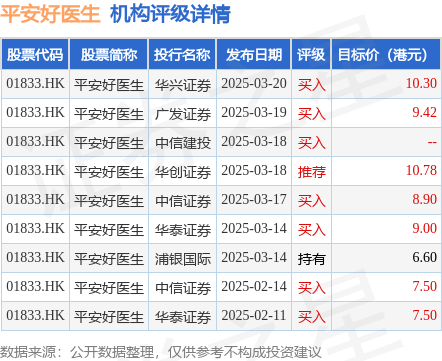Select 中信证券 in the 2025-03-17 row
Viewport: 442px width, 361px height.
(x=183, y=201)
